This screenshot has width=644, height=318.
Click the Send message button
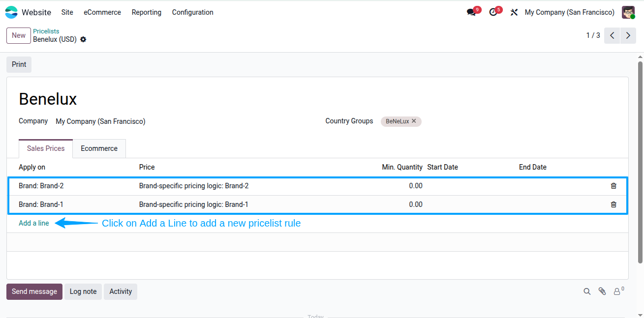pyautogui.click(x=34, y=291)
